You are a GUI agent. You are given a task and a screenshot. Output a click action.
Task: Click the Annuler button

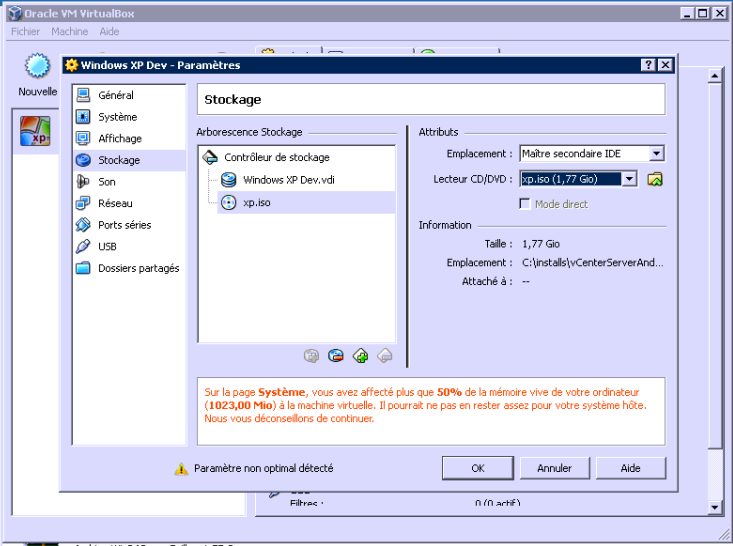coord(554,468)
